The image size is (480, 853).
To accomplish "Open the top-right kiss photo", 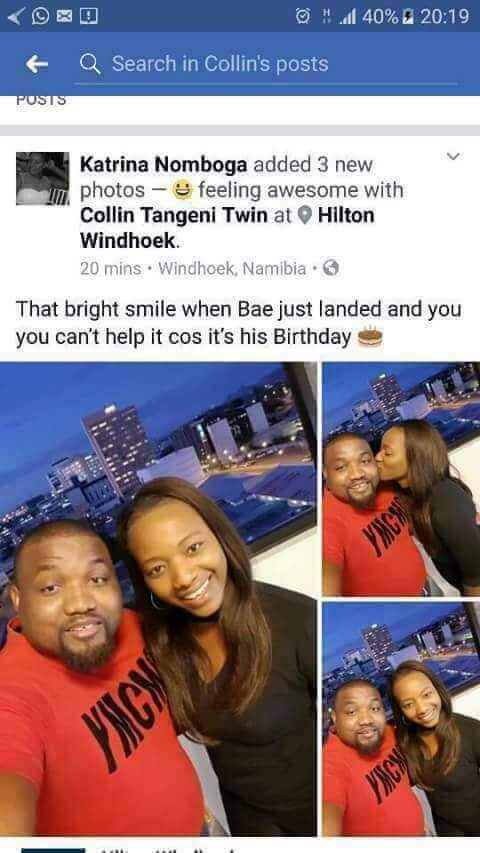I will pos(401,479).
